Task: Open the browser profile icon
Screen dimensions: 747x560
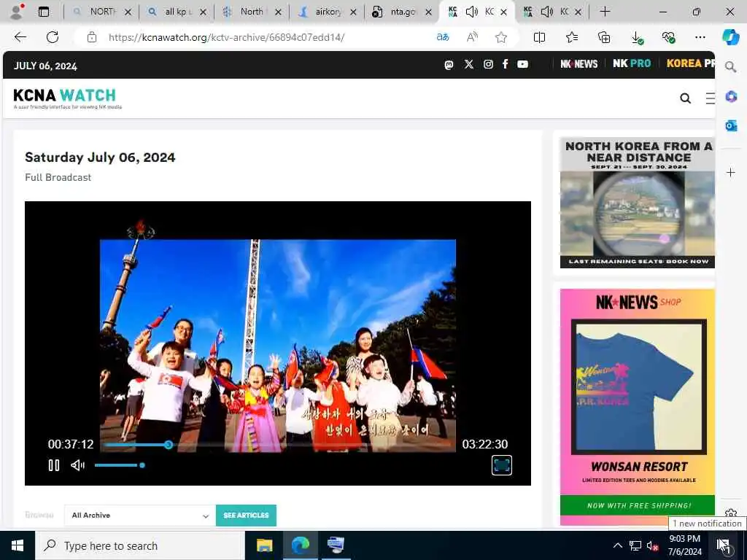Action: pos(17,12)
